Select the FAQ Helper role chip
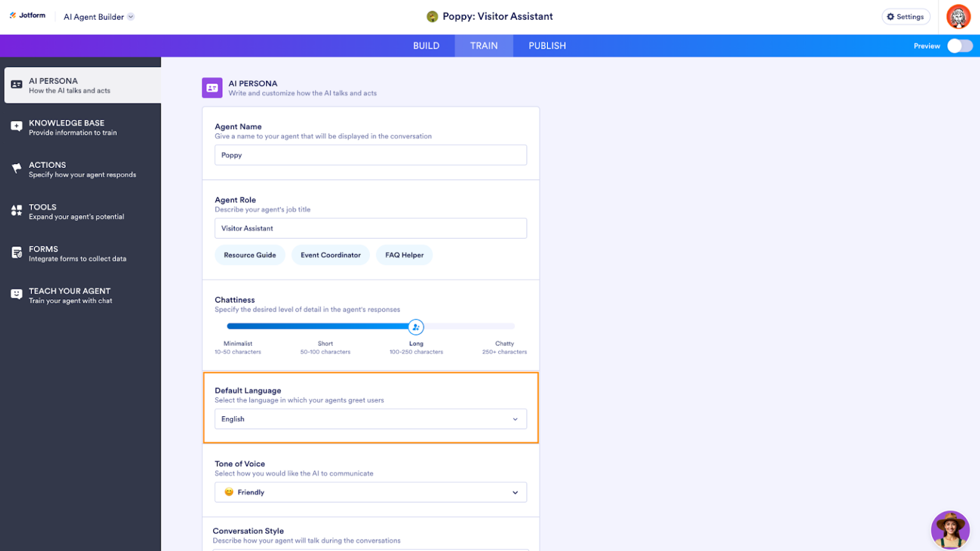The width and height of the screenshot is (980, 551). (404, 255)
